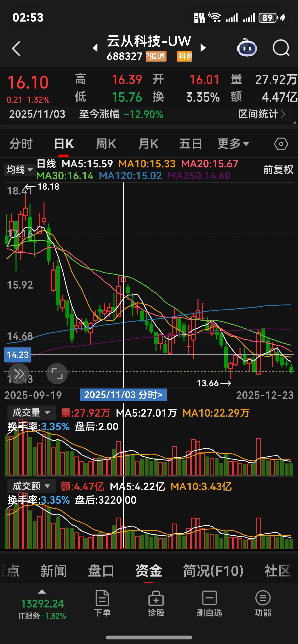Select the 分时 tab
298x644 pixels.
pos(21,144)
